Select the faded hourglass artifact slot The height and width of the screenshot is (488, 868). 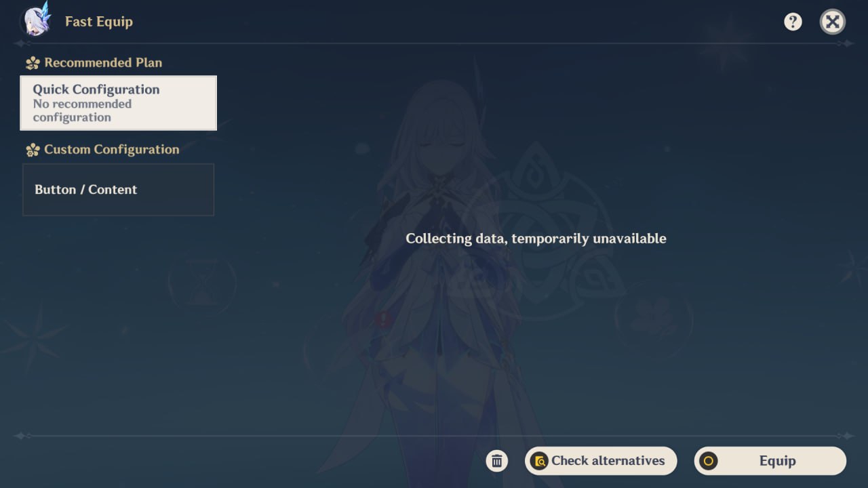pos(202,283)
